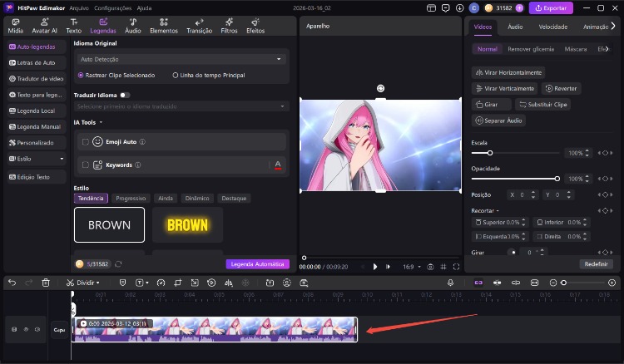Select Rastrear Clipe Selecionado radio option
The height and width of the screenshot is (364, 624).
coord(116,75)
